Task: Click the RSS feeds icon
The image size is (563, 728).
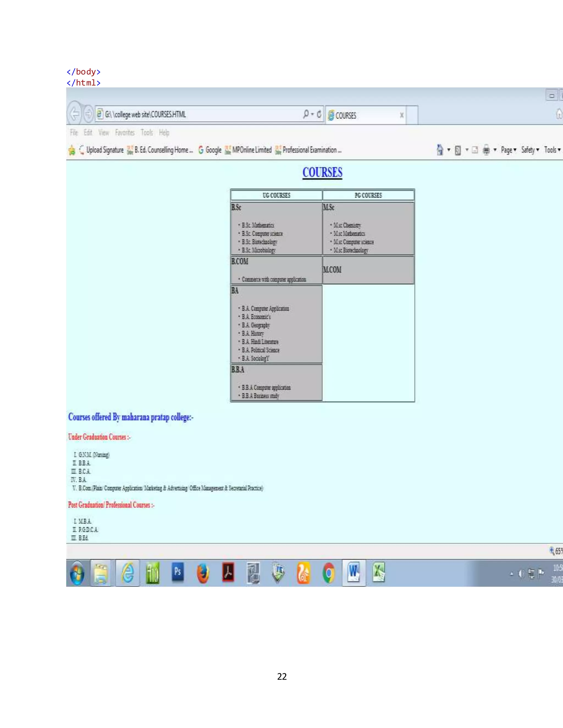Action: [x=458, y=150]
